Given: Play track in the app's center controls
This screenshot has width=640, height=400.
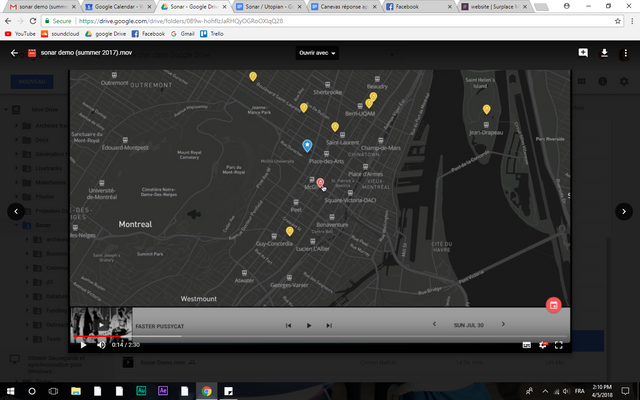Looking at the screenshot, I should click(x=309, y=325).
